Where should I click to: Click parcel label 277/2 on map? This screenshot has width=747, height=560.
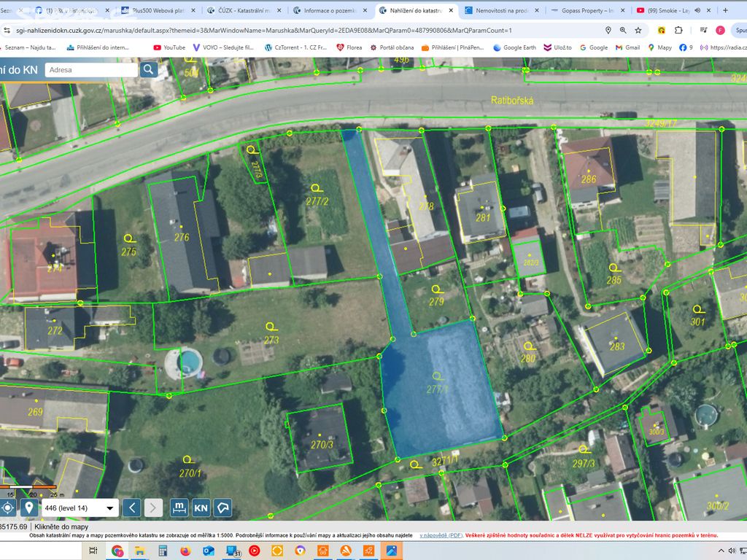[317, 201]
